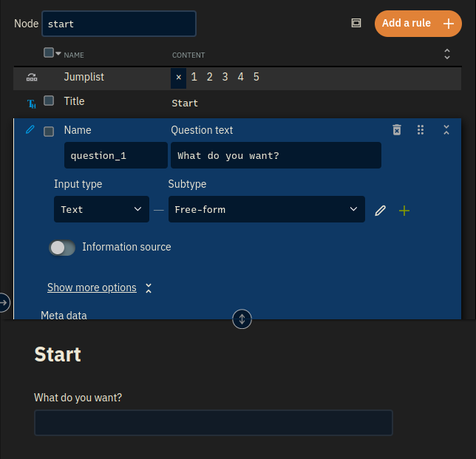Click the preview window icon beside Add a rule

356,23
